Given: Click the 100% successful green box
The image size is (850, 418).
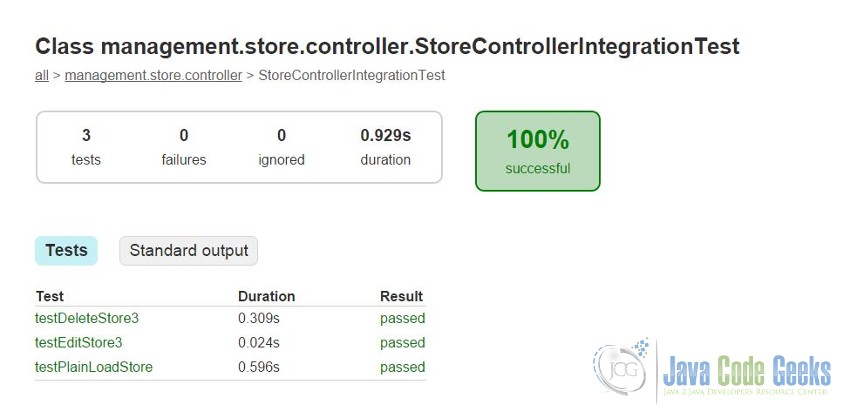Looking at the screenshot, I should coord(538,151).
